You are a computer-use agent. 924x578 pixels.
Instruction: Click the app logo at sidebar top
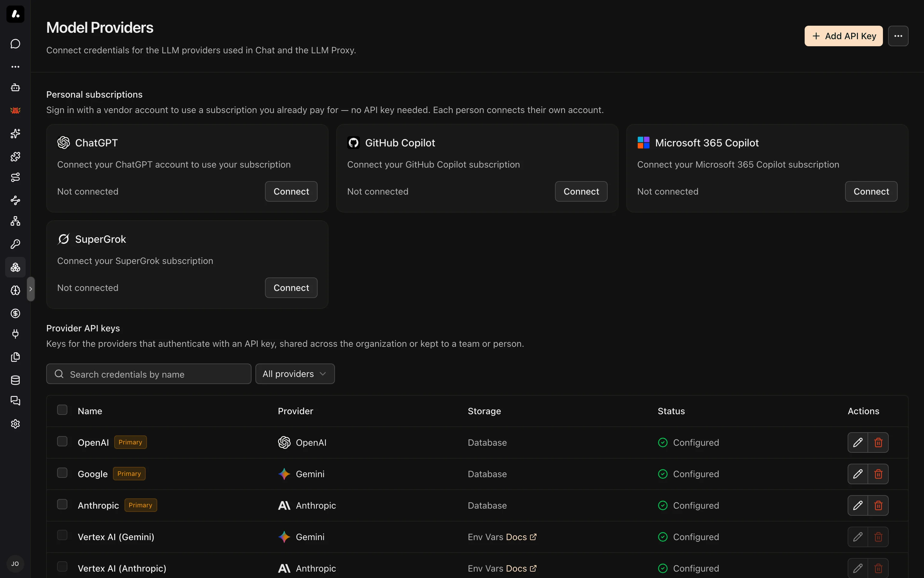pyautogui.click(x=15, y=14)
